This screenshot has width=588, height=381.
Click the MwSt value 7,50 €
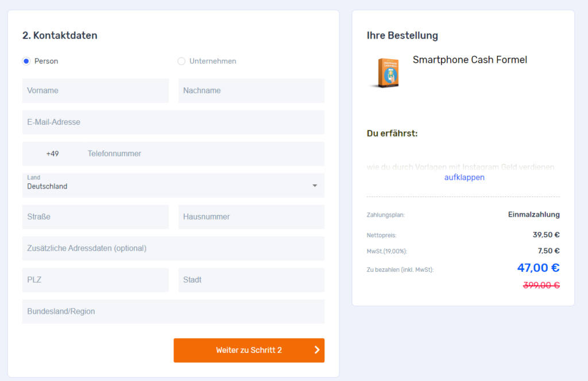(548, 251)
